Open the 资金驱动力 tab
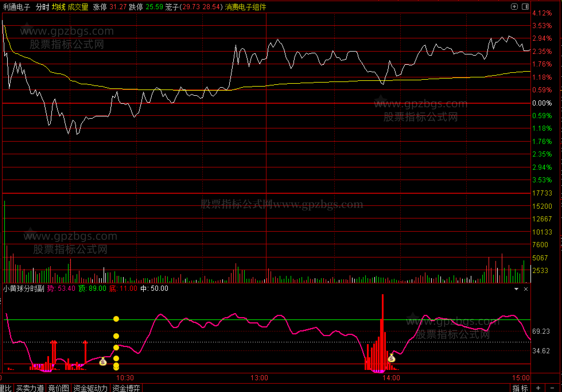The width and height of the screenshot is (562, 392). point(90,388)
